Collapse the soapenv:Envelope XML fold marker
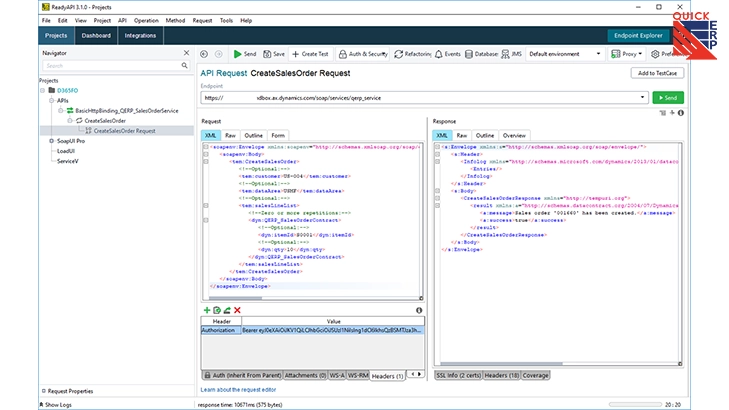This screenshot has height=410, width=729. coord(205,147)
